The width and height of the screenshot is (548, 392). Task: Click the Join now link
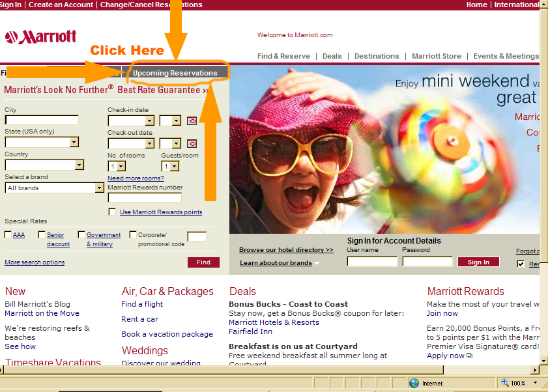[x=442, y=313]
